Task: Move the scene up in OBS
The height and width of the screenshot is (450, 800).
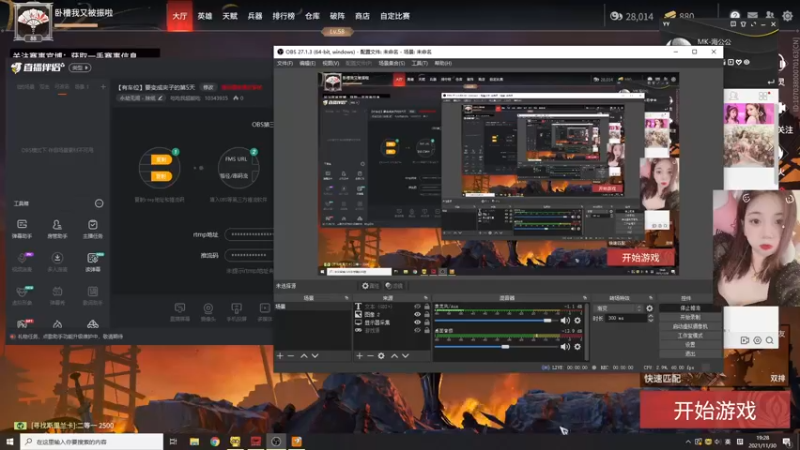Action: (x=304, y=356)
